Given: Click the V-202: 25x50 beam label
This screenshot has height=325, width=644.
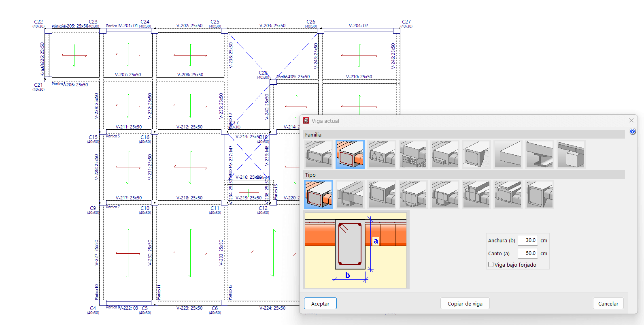Looking at the screenshot, I should click(x=189, y=26).
